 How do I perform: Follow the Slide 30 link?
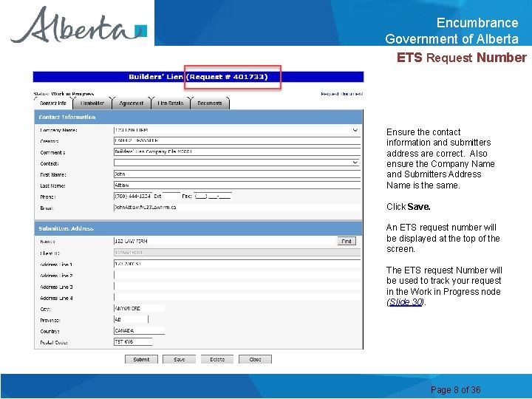[406, 302]
